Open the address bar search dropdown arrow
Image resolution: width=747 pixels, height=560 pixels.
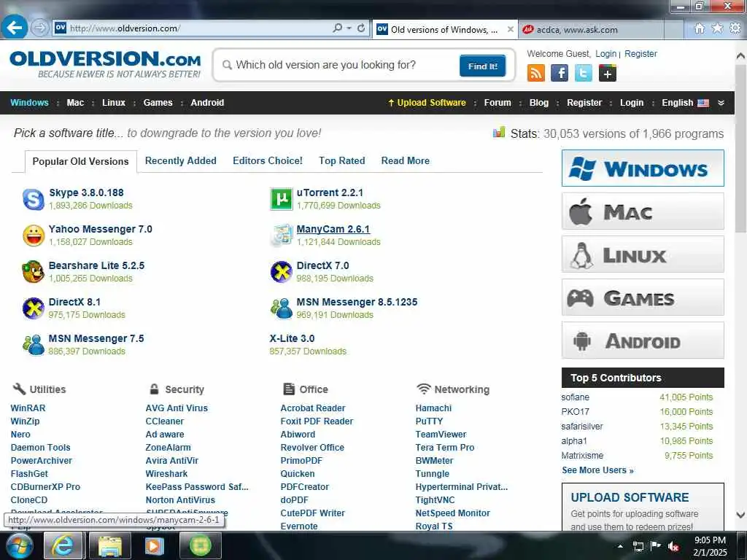pos(349,28)
